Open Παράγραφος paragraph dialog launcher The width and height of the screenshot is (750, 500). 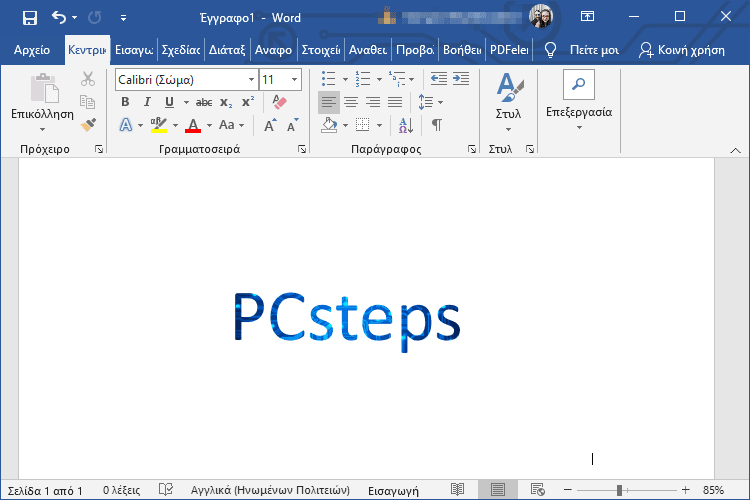[x=472, y=149]
